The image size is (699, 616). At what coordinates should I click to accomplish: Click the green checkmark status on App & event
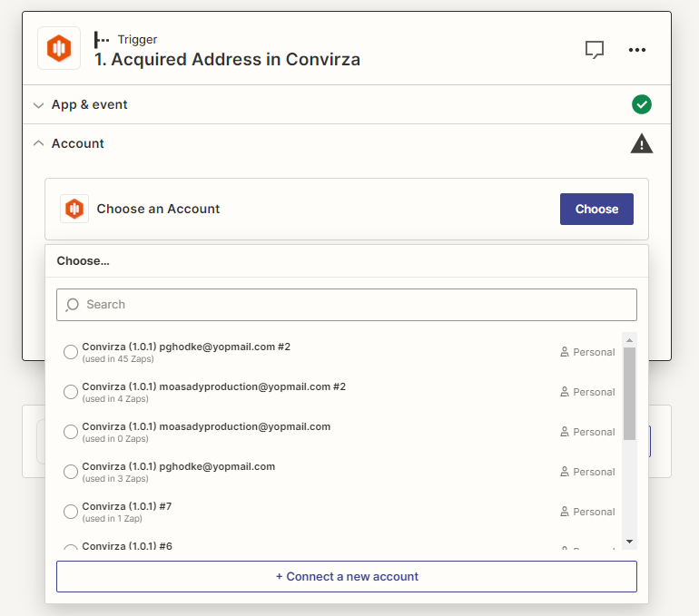coord(642,104)
